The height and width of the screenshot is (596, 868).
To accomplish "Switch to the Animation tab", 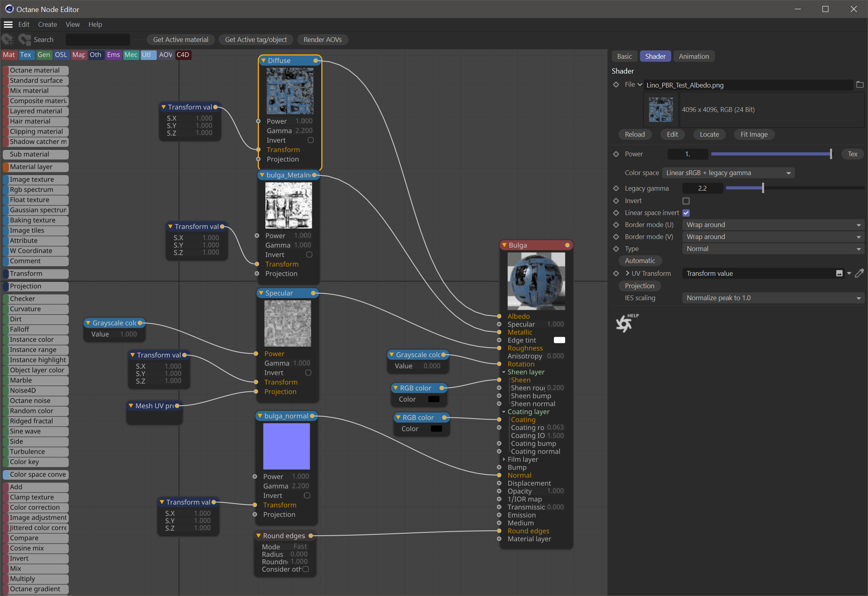I will tap(693, 56).
